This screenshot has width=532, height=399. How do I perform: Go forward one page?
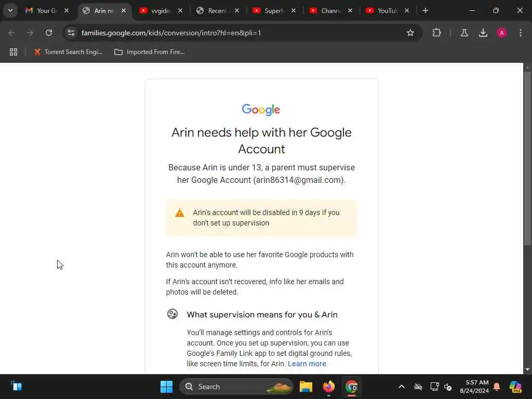point(30,33)
